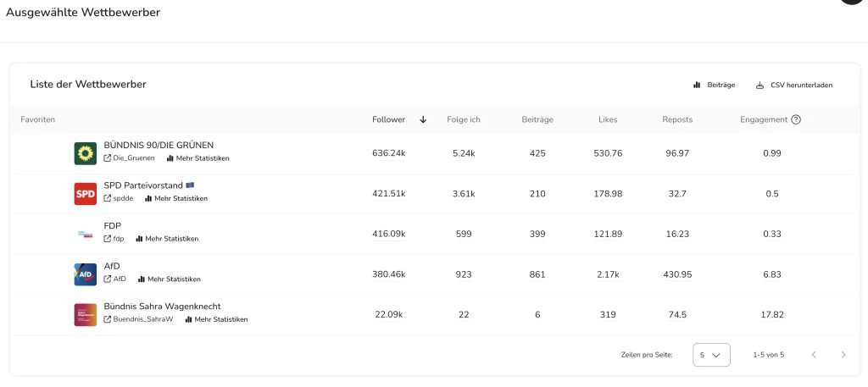Sort by the Likes column header

click(608, 119)
